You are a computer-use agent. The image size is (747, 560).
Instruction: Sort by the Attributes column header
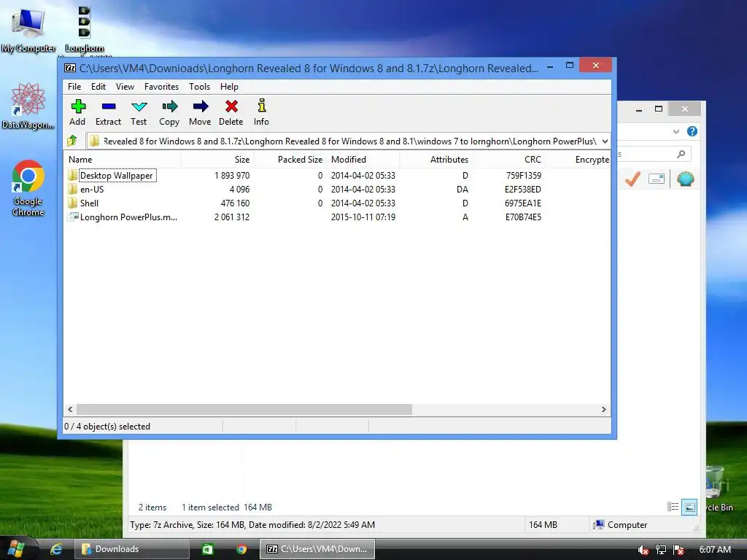436,160
